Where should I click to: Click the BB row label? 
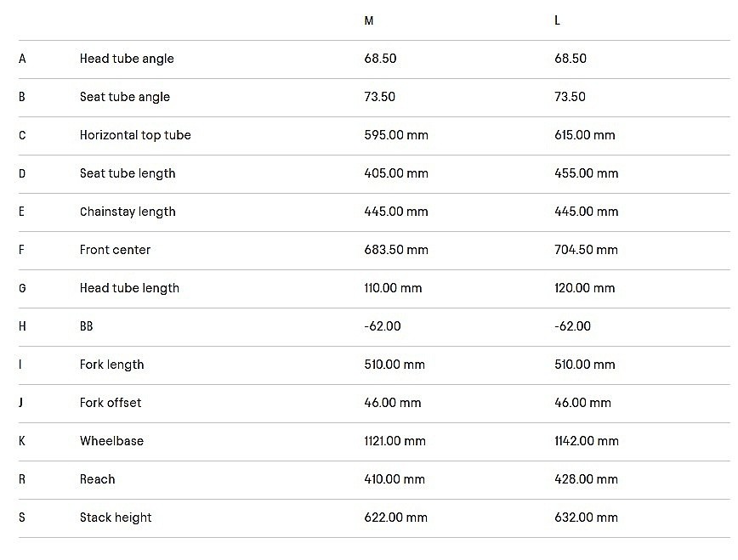point(87,326)
